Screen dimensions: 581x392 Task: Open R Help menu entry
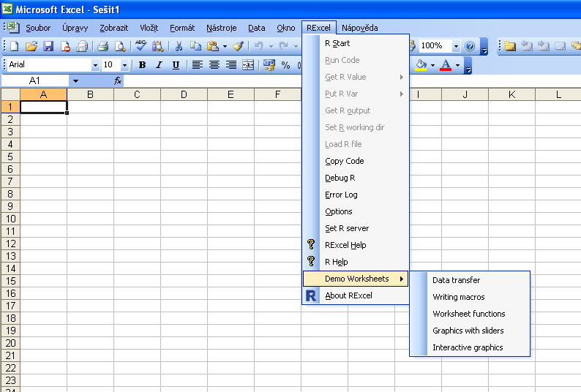click(356, 262)
